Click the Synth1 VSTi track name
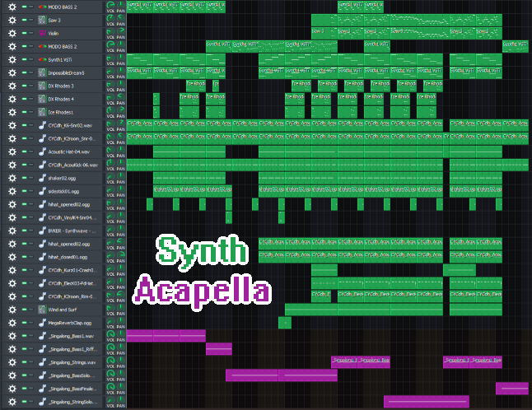Image resolution: width=532 pixels, height=410 pixels. click(x=60, y=59)
